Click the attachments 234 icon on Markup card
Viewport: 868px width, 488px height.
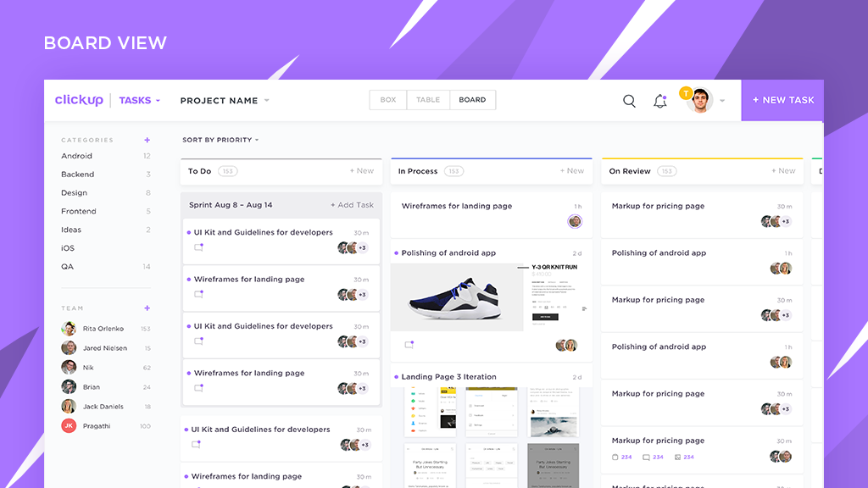click(x=677, y=457)
